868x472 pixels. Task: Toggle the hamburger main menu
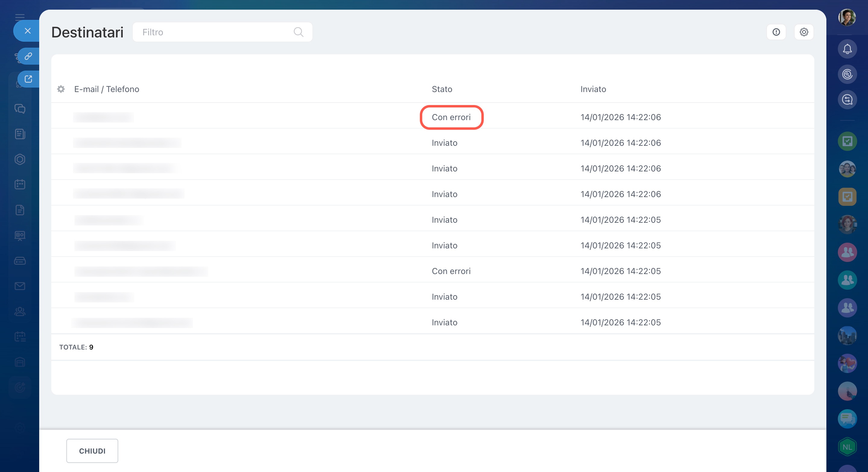tap(20, 17)
